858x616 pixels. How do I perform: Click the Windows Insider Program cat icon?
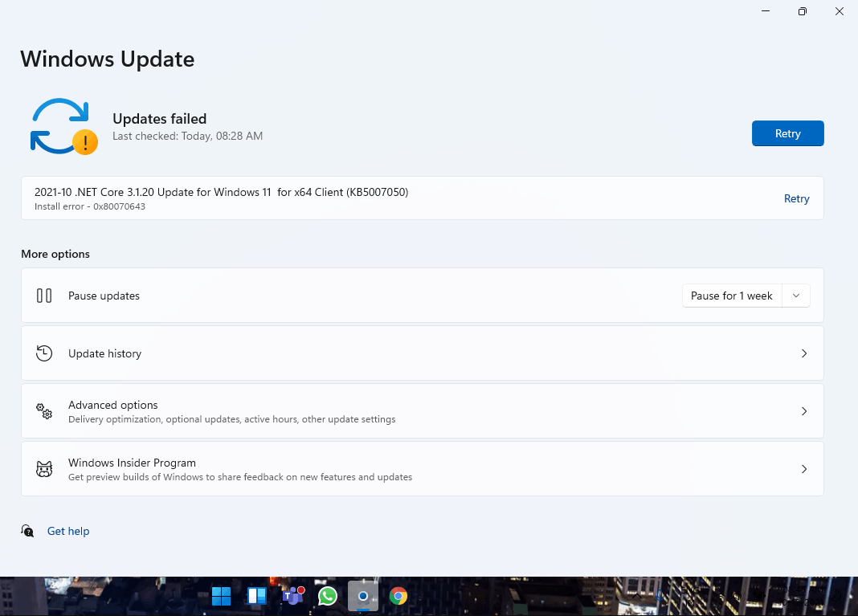pyautogui.click(x=44, y=469)
